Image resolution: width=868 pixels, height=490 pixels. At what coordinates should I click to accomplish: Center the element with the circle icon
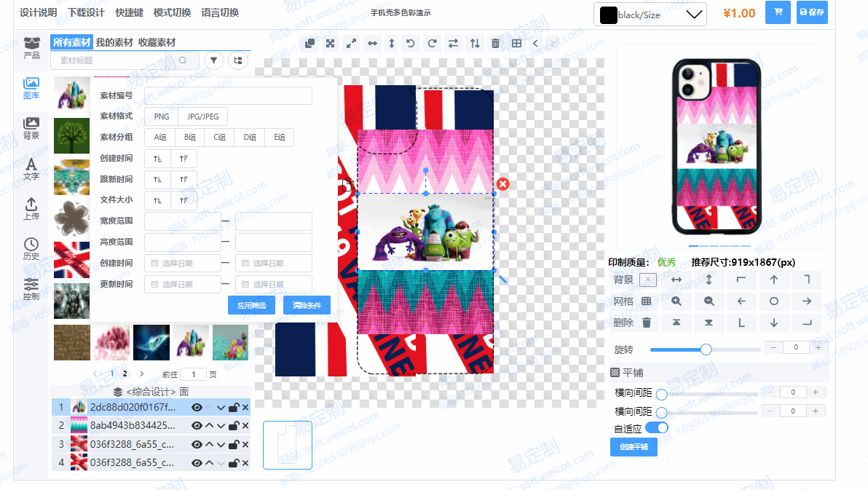(x=774, y=301)
